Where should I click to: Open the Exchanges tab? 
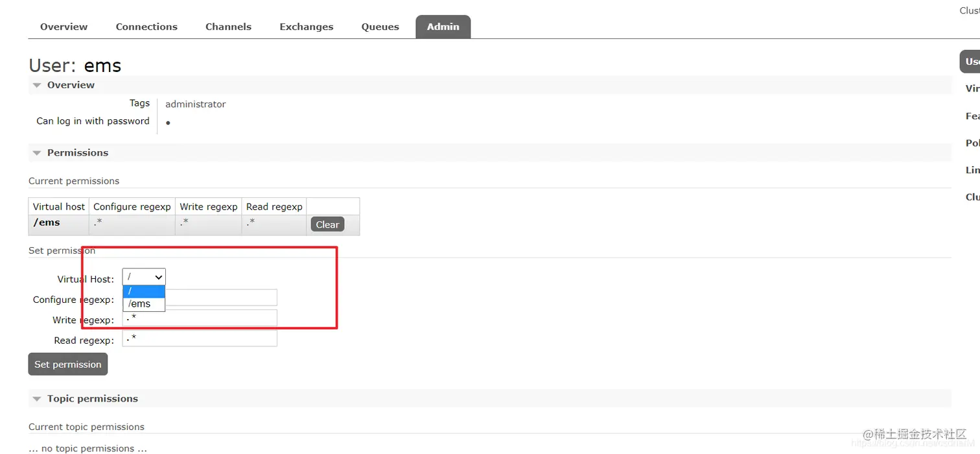tap(306, 27)
